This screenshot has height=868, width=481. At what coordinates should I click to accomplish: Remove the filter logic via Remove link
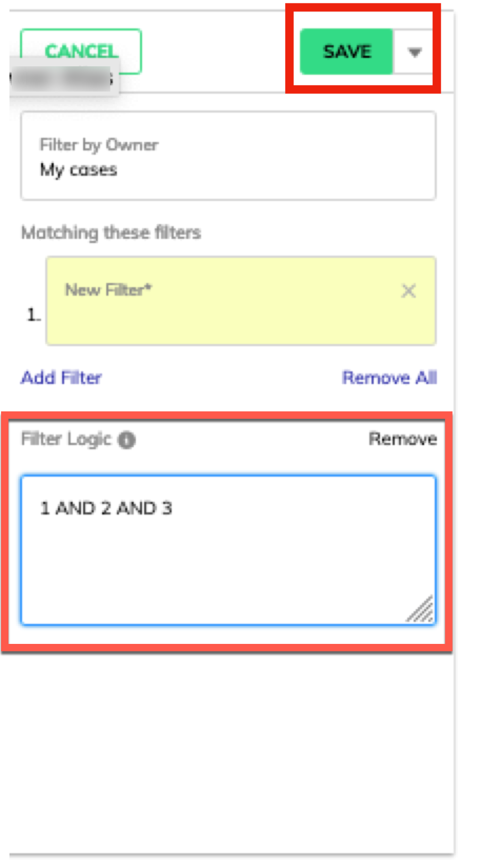click(403, 439)
